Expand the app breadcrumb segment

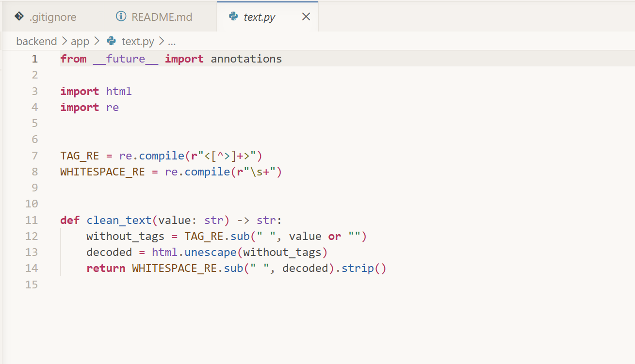(x=80, y=41)
